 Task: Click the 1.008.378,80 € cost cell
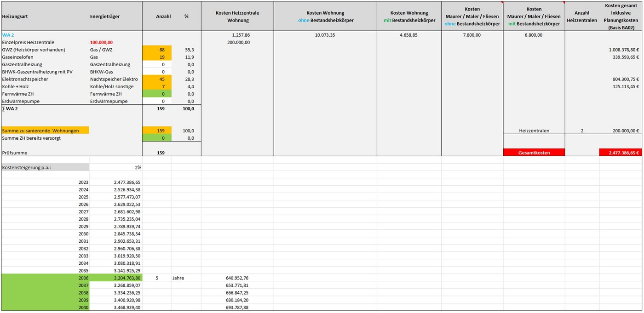point(620,50)
